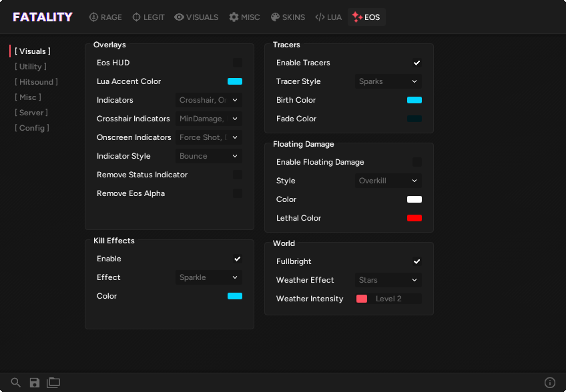Click the RAGE tab face icon
Viewport: 566px width, 392px height.
coord(93,17)
